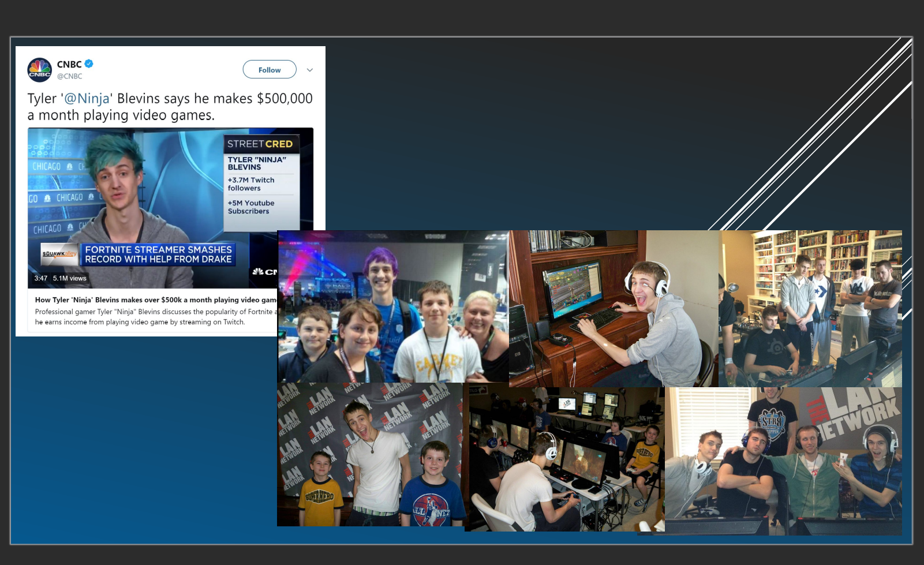Click the @CNBC handle text
This screenshot has height=565, width=924.
(70, 76)
